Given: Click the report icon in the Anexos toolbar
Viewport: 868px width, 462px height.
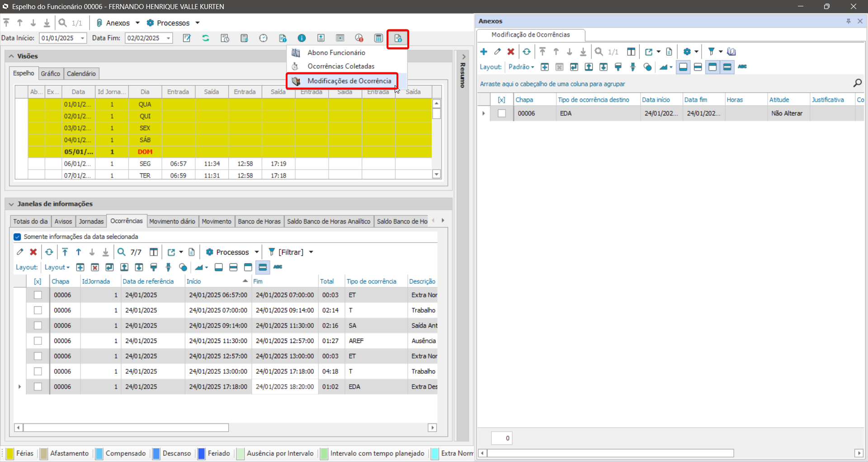Looking at the screenshot, I should (x=669, y=52).
